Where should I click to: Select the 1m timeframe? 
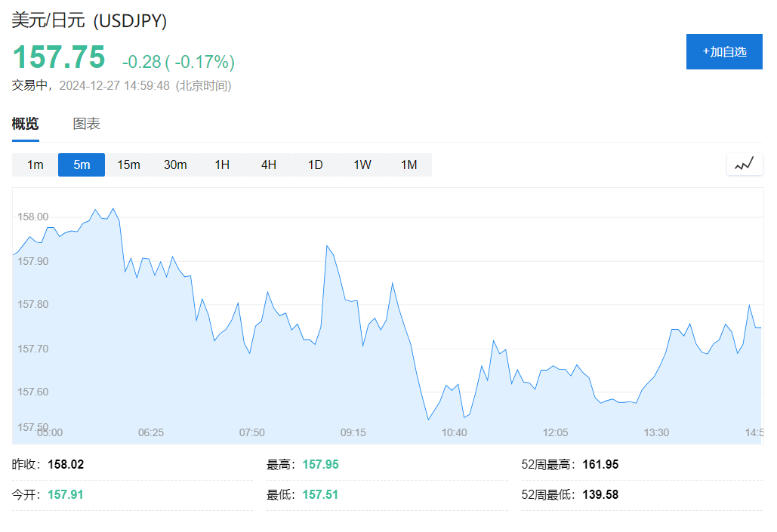point(35,165)
